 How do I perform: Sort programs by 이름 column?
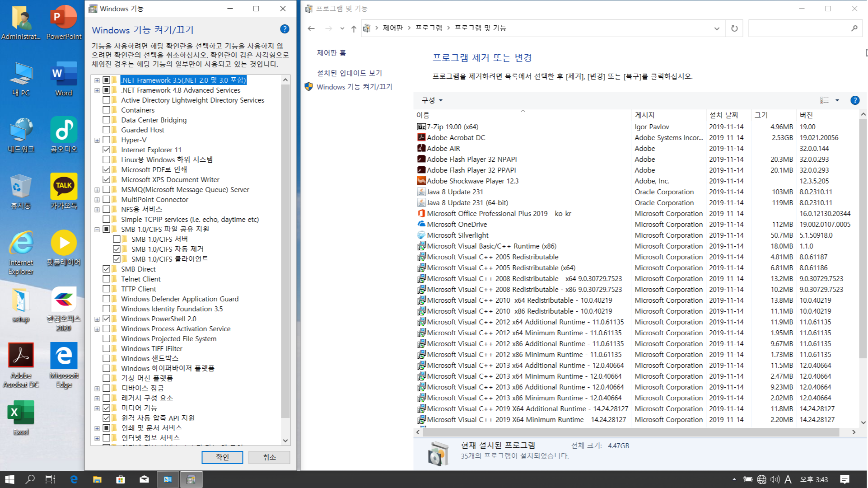(x=523, y=115)
